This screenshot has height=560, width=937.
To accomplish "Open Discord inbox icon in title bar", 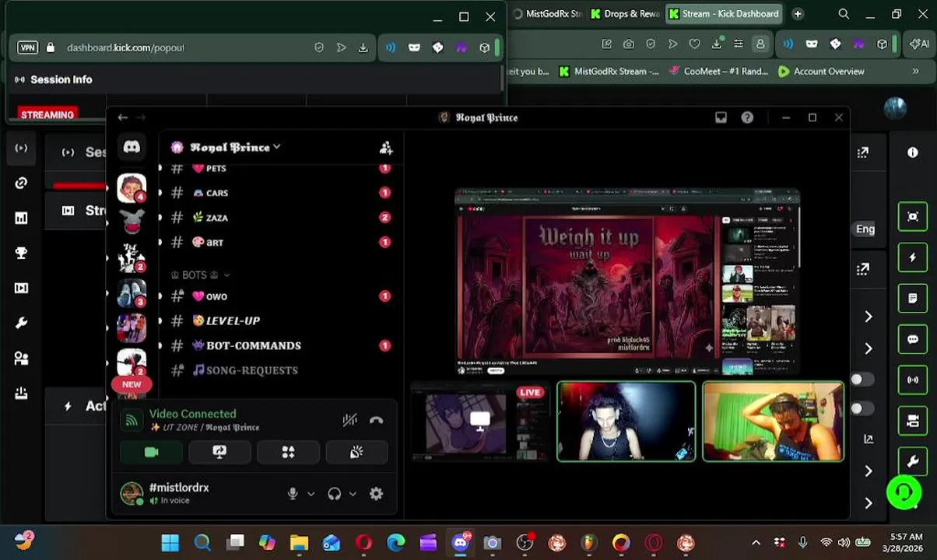I will pos(721,117).
